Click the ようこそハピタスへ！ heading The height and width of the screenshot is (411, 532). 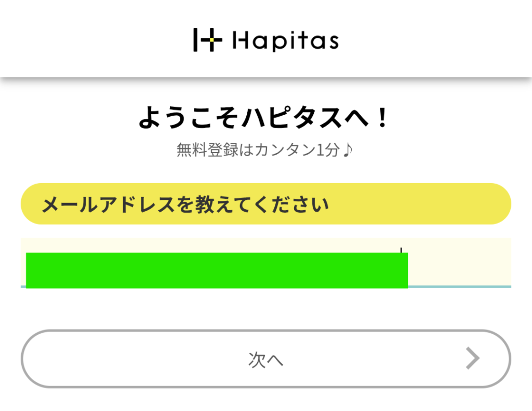tap(264, 119)
